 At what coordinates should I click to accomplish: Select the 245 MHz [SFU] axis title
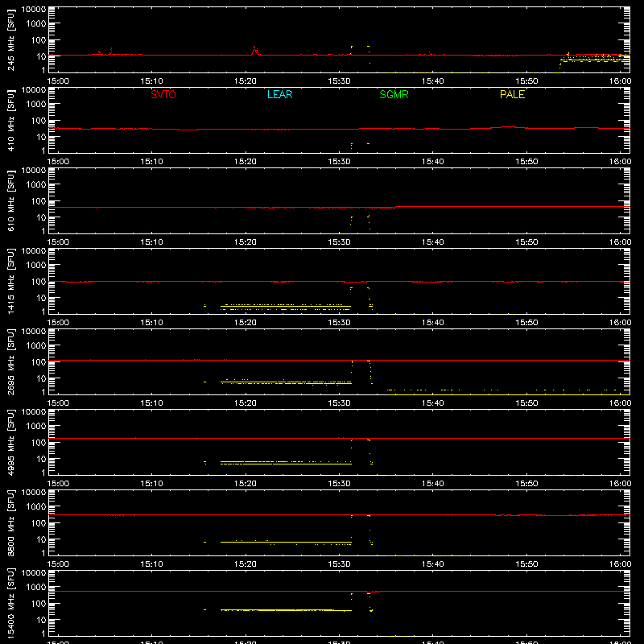pyautogui.click(x=11, y=39)
